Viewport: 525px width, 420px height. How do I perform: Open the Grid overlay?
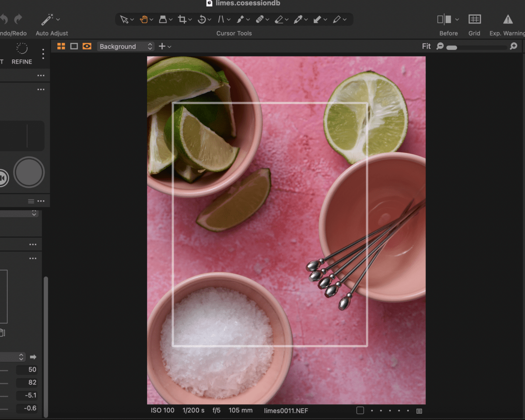(474, 19)
